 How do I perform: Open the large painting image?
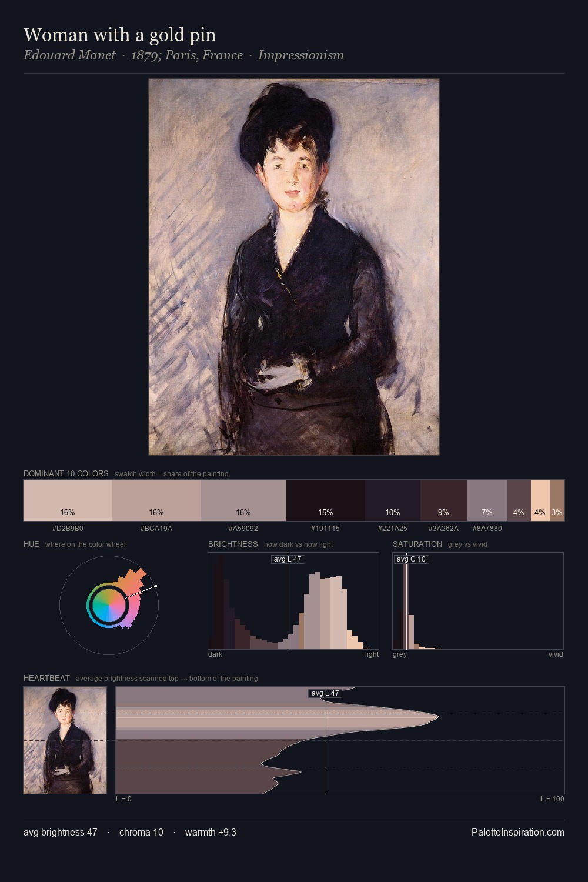294,267
